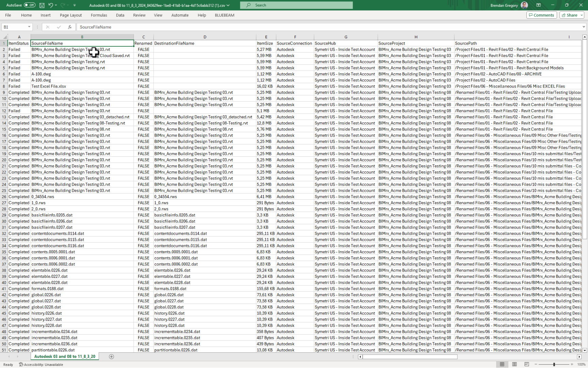
Task: Select sheet tab 'Autodesk 03 and 08 to 11_8_3_20'
Action: (x=65, y=356)
